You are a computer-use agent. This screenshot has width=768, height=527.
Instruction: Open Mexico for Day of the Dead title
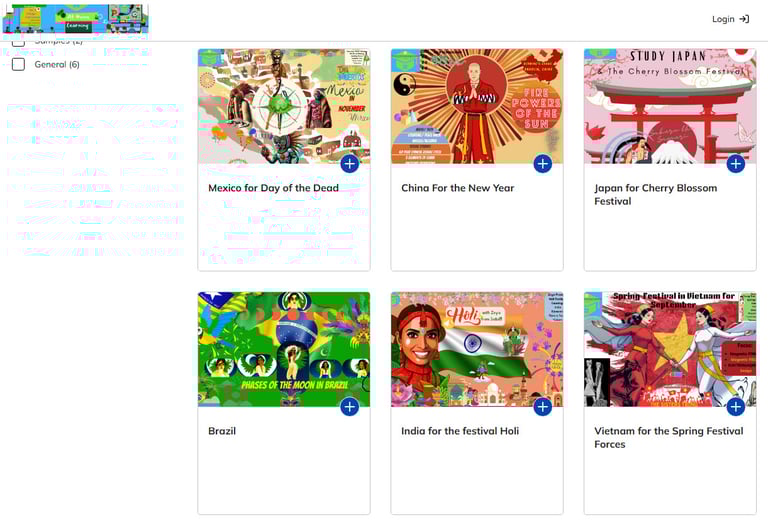(x=273, y=188)
